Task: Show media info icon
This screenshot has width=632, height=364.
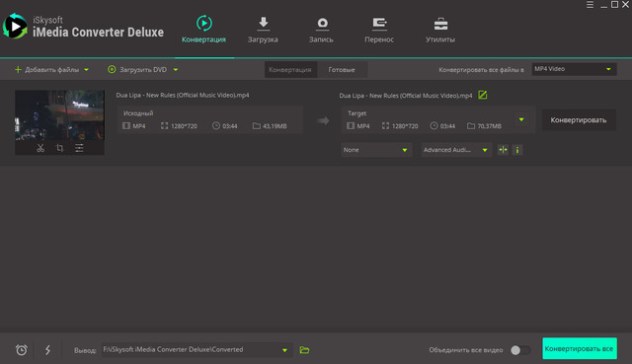Action: click(x=517, y=150)
